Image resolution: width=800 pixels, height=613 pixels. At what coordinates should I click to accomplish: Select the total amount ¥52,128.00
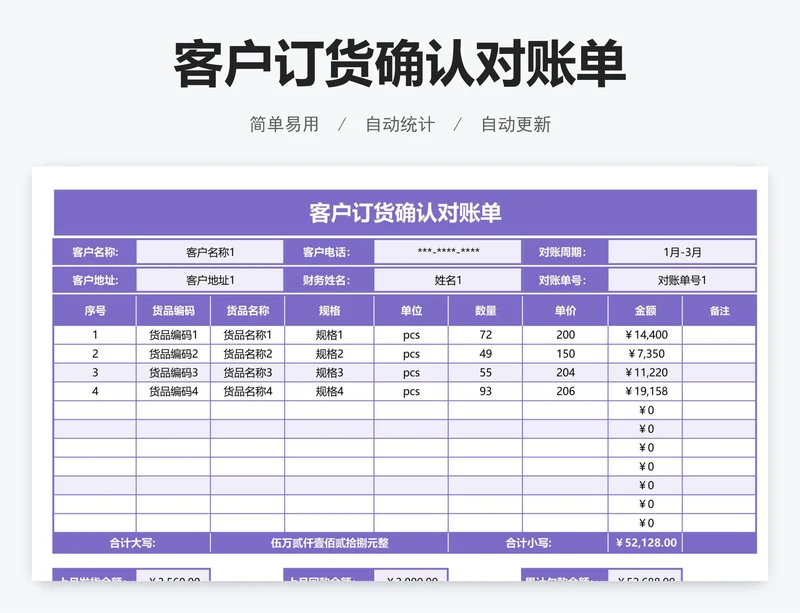click(x=645, y=543)
